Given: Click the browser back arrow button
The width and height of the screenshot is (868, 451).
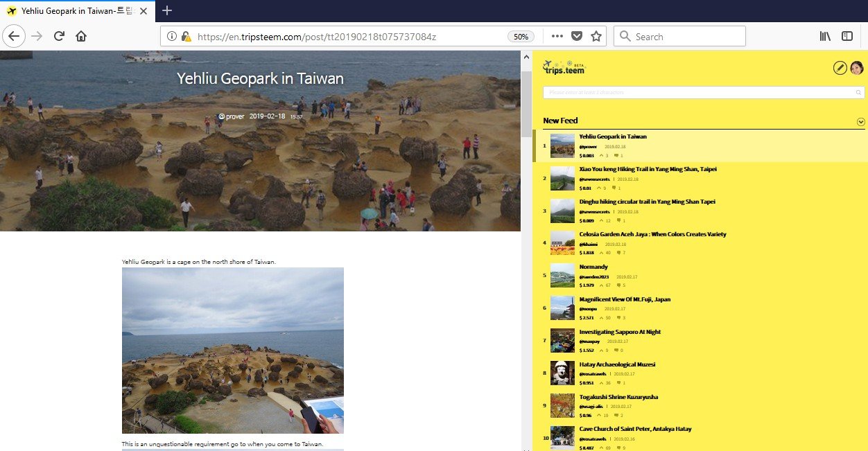Looking at the screenshot, I should pyautogui.click(x=15, y=36).
